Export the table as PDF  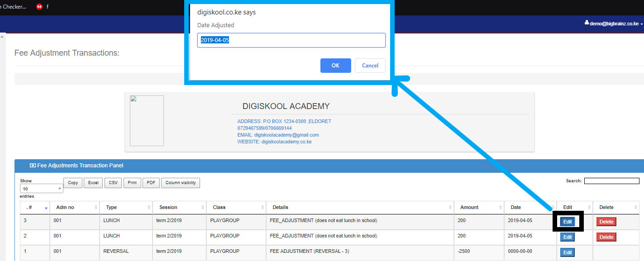click(x=151, y=183)
